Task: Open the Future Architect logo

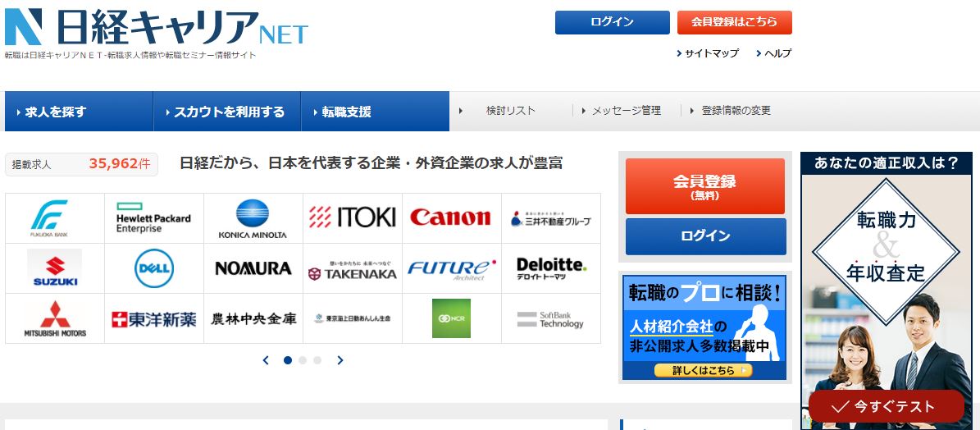Action: click(452, 269)
